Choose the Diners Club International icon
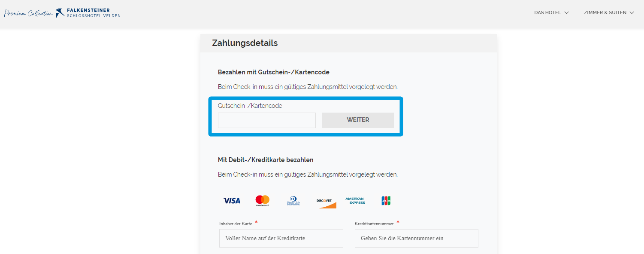 pyautogui.click(x=293, y=201)
